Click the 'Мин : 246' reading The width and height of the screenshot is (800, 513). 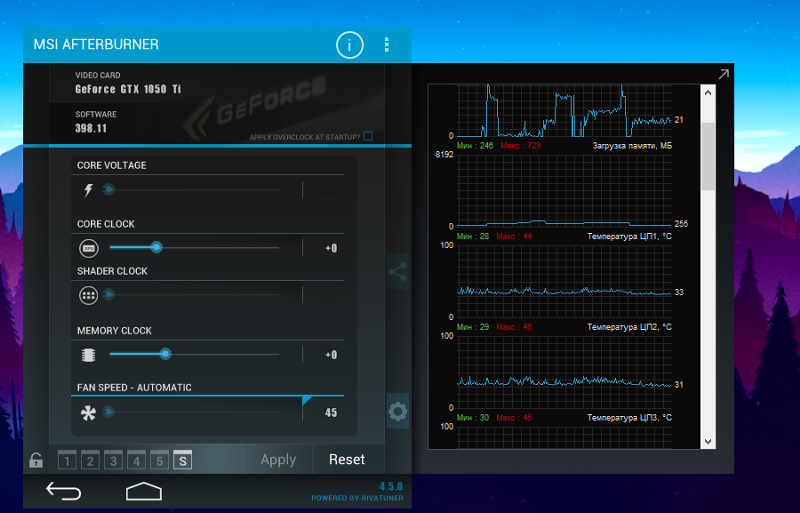(x=475, y=146)
